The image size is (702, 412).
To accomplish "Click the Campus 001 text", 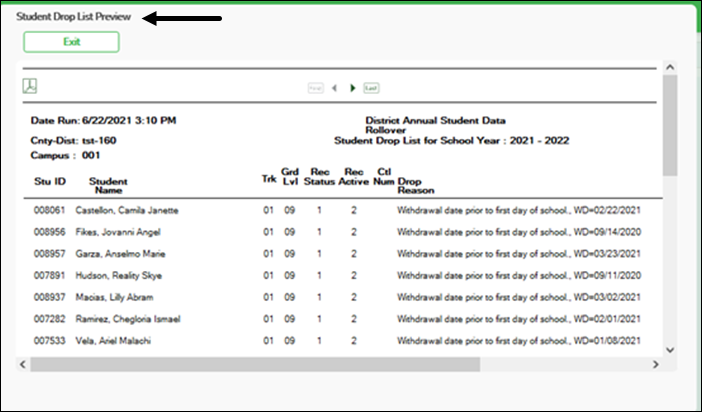I will point(65,155).
